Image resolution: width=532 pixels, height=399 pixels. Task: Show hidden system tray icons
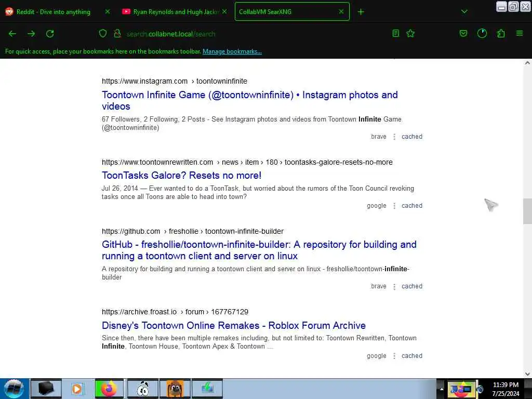click(442, 389)
